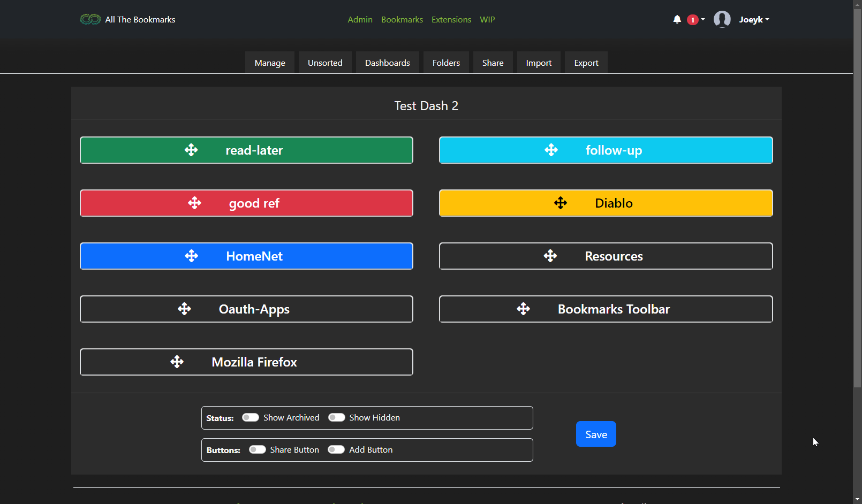Enable the Share Button switch
The height and width of the screenshot is (504, 862).
258,449
